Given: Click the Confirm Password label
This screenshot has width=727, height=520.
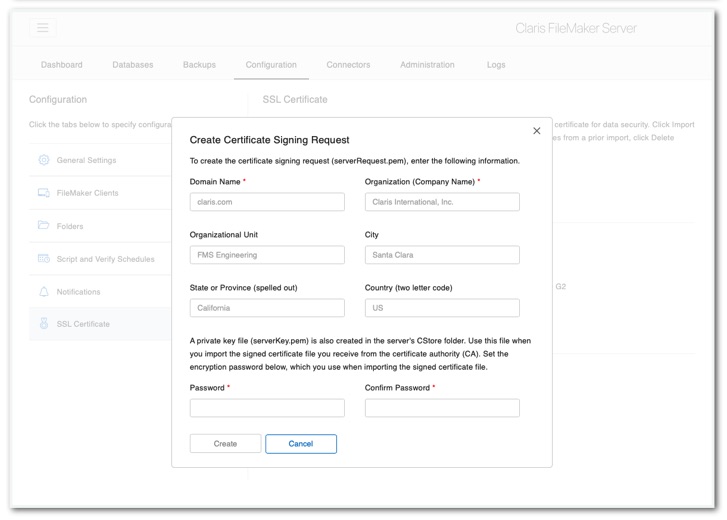Looking at the screenshot, I should [397, 387].
